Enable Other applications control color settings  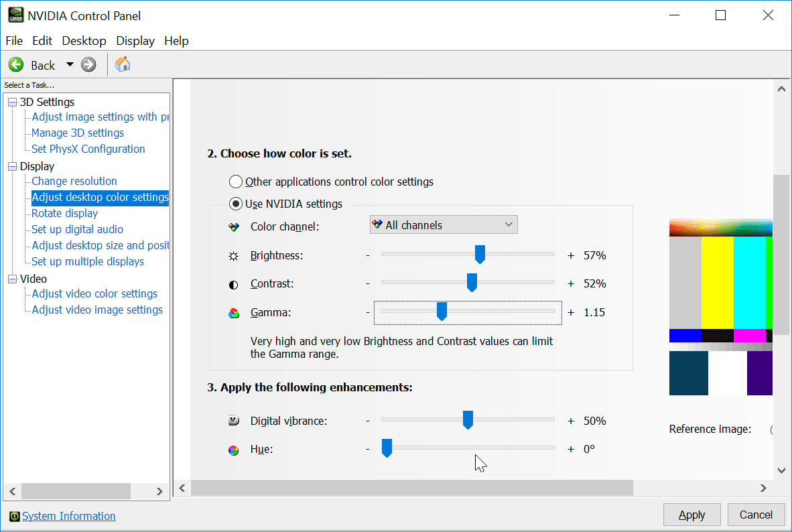tap(236, 181)
